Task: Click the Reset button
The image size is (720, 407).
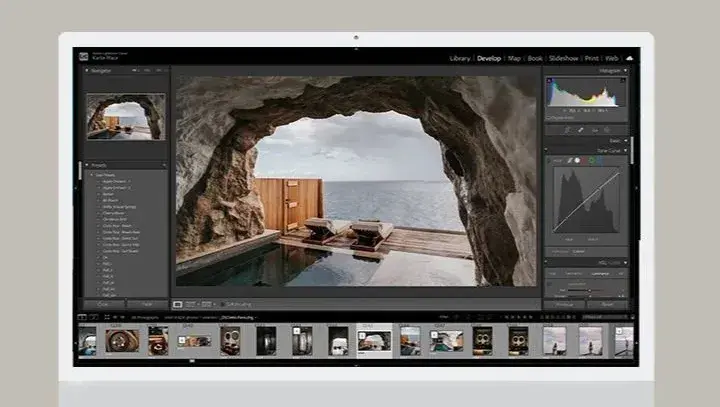Action: (608, 304)
